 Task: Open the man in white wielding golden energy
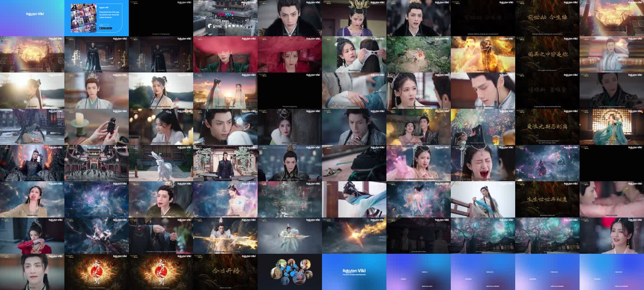point(225,236)
